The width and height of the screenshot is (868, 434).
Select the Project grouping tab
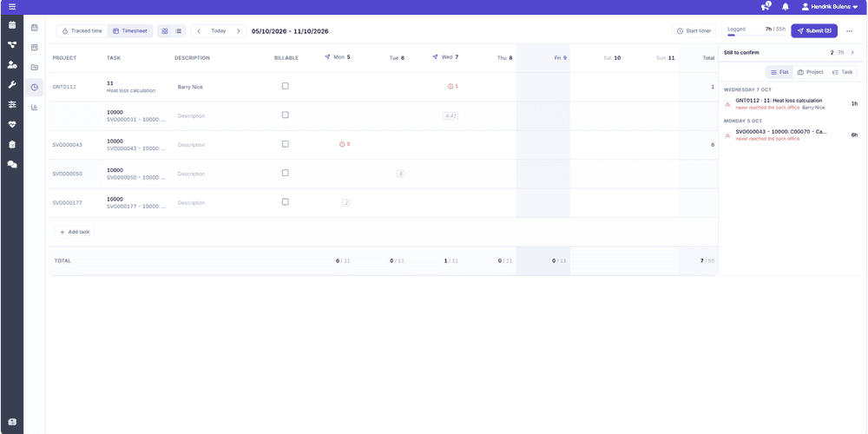tap(810, 72)
